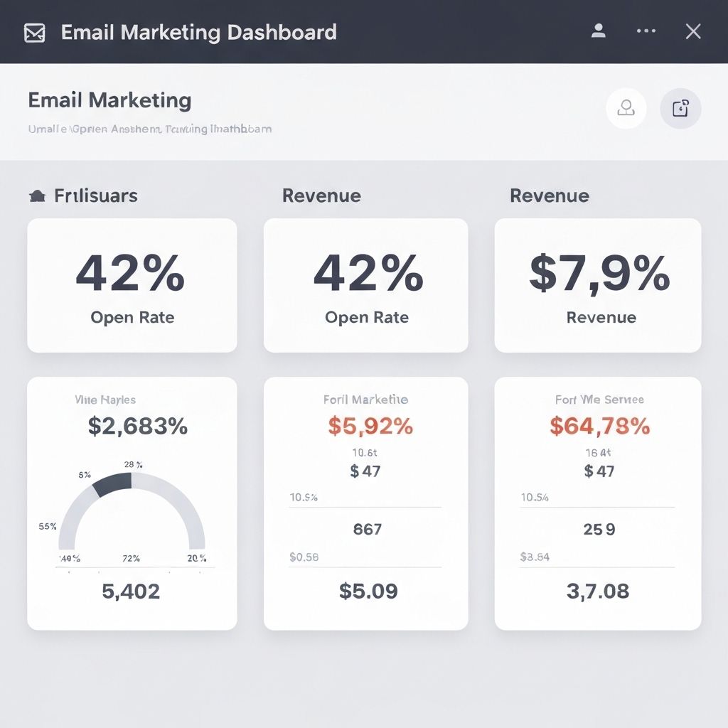Select the 667 value in middle card
This screenshot has width=728, height=728.
coord(368,529)
